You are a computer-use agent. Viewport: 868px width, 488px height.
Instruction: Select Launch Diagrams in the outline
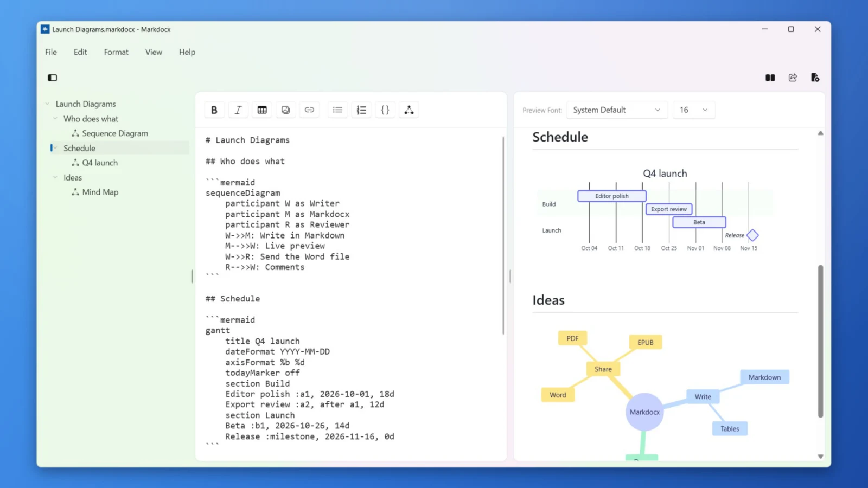click(x=86, y=104)
